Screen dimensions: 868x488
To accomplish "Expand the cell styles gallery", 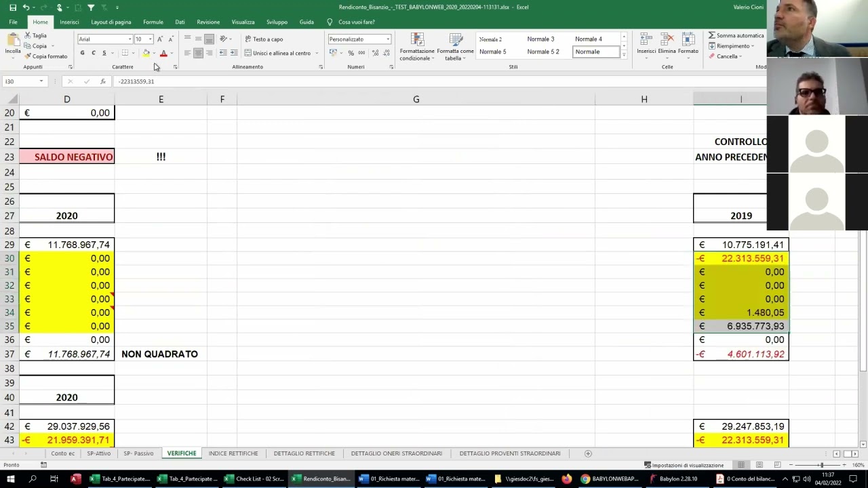I will (624, 56).
